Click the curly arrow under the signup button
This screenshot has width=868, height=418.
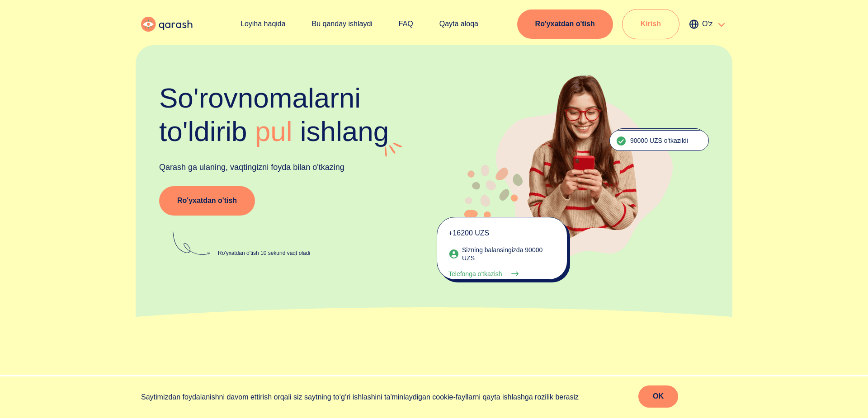click(x=191, y=244)
